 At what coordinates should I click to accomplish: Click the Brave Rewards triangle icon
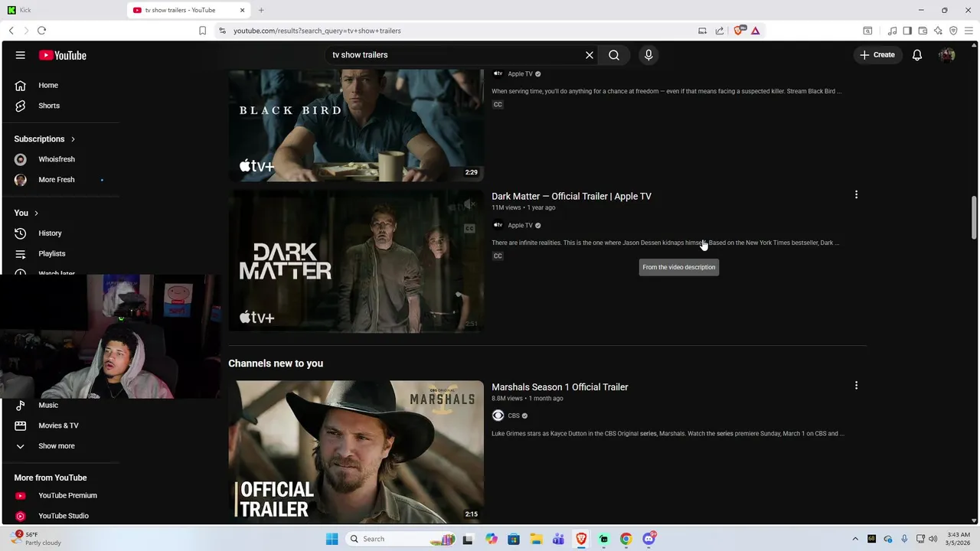pos(755,31)
